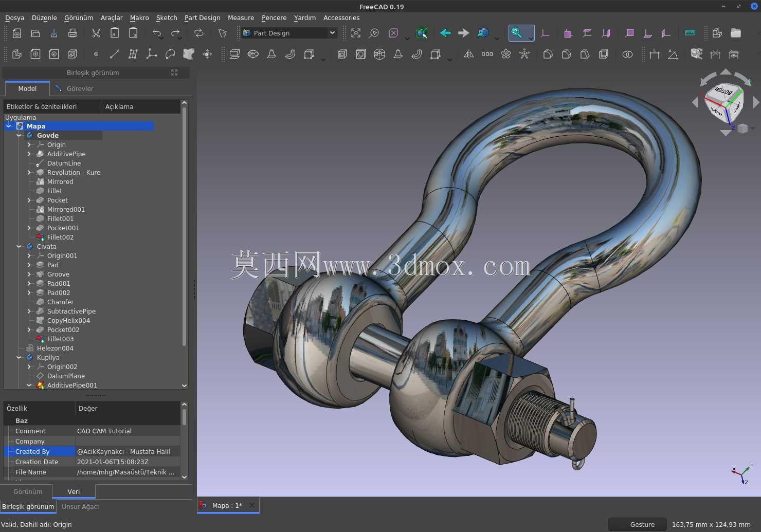Image resolution: width=761 pixels, height=532 pixels.
Task: Select the Fillet002 tree item
Action: point(60,237)
